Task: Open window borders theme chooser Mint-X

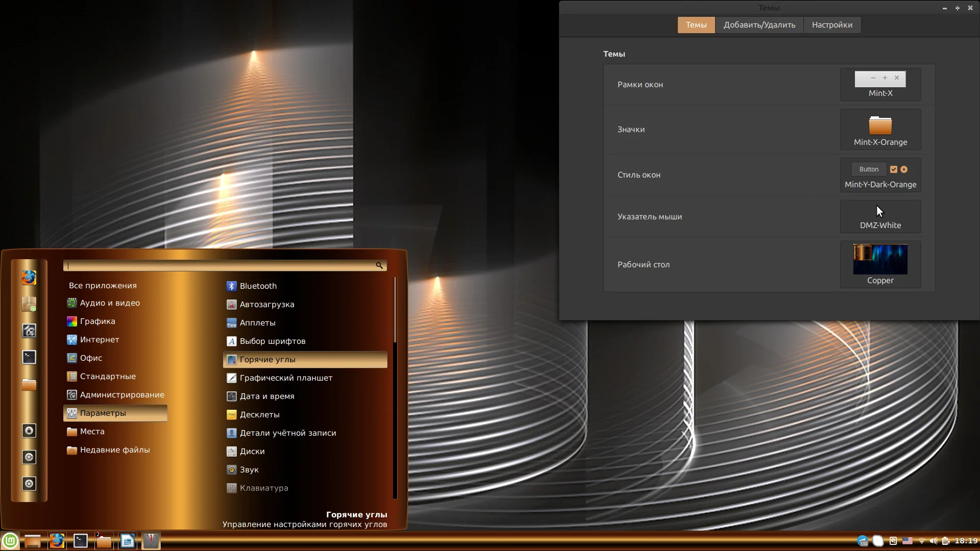Action: [x=880, y=84]
